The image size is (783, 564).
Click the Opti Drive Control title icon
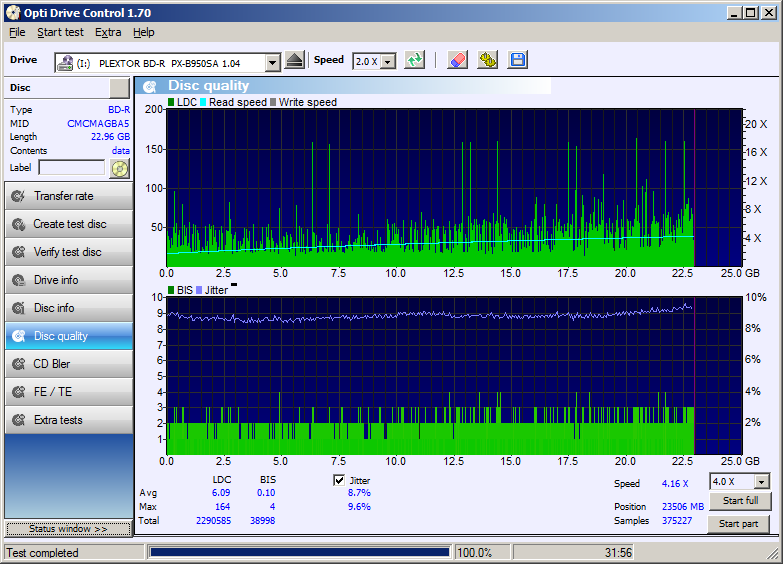click(x=12, y=13)
